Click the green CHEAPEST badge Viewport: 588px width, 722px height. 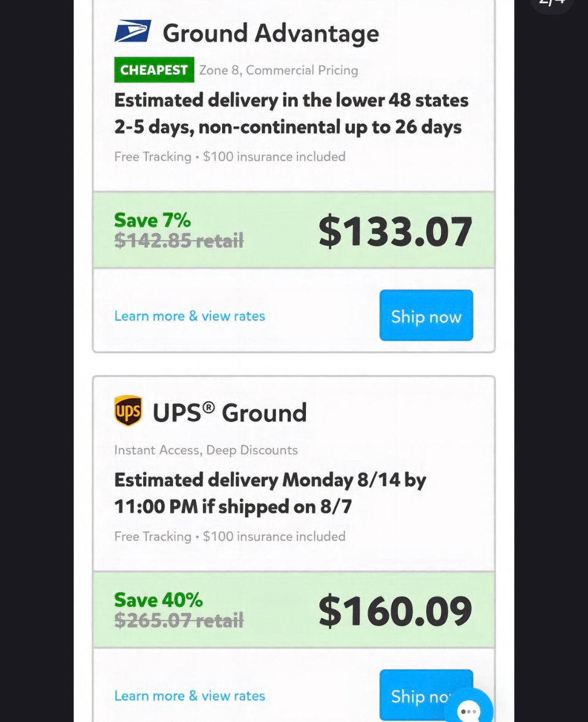pyautogui.click(x=154, y=70)
